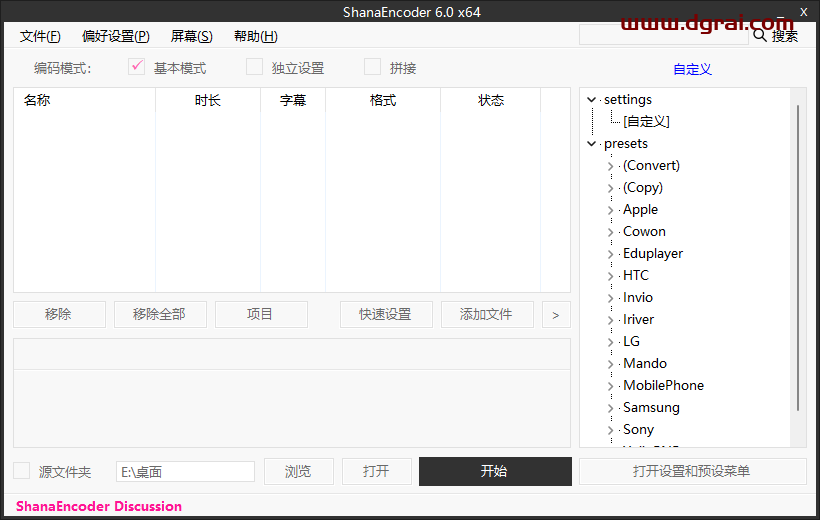
Task: Open the 屏幕(S) menu
Action: coord(191,36)
